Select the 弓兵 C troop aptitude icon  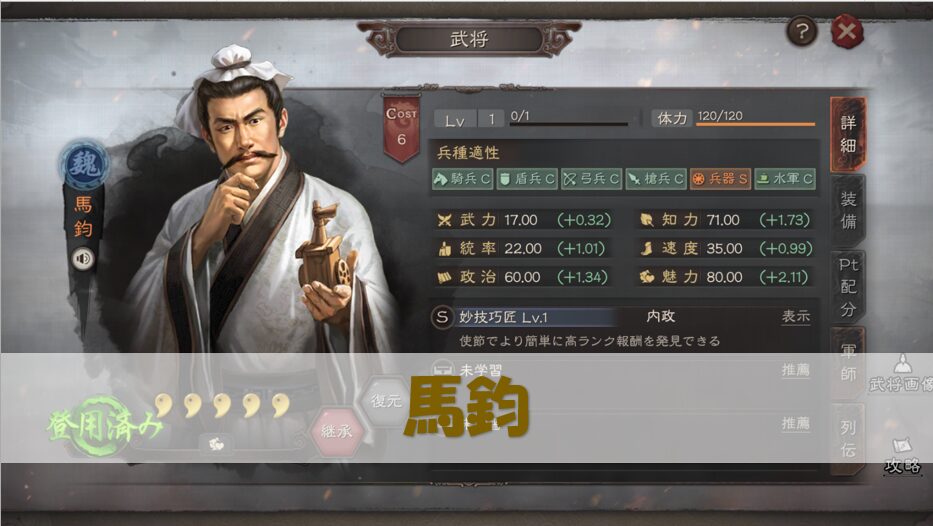pos(591,179)
